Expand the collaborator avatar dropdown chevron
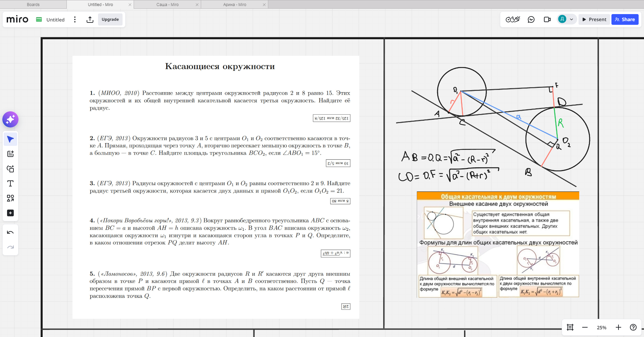 pyautogui.click(x=571, y=19)
